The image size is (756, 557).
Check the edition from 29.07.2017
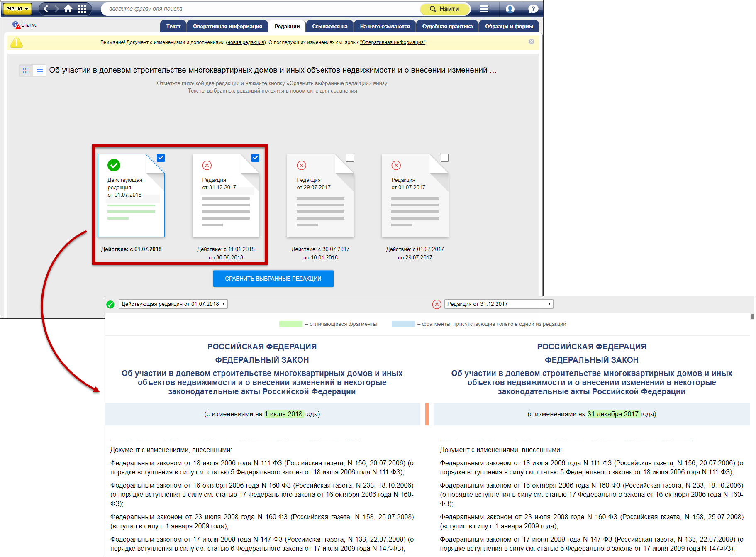pos(350,158)
